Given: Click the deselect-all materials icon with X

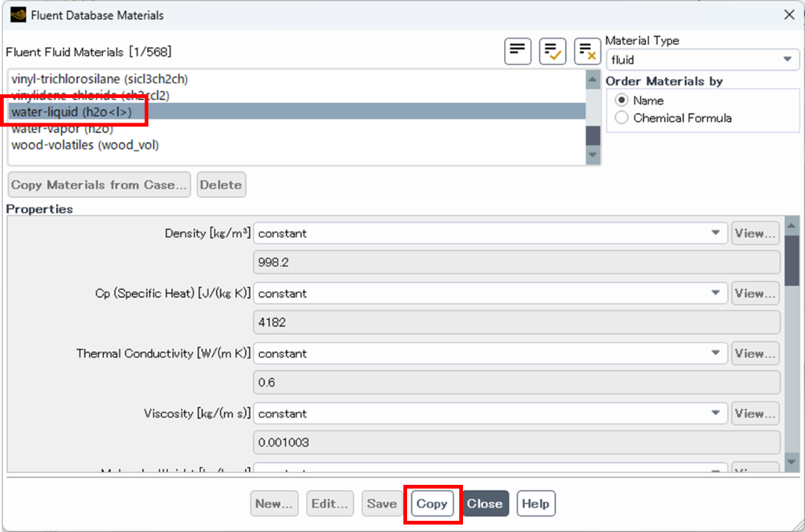Looking at the screenshot, I should point(586,51).
